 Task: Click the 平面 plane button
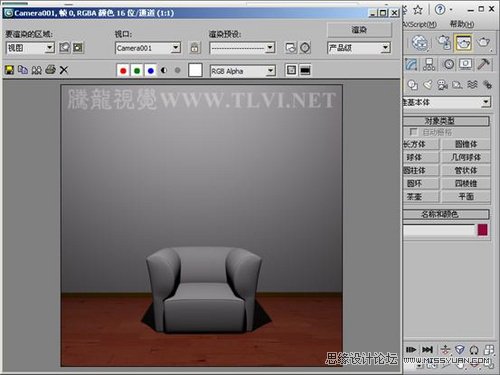(466, 196)
